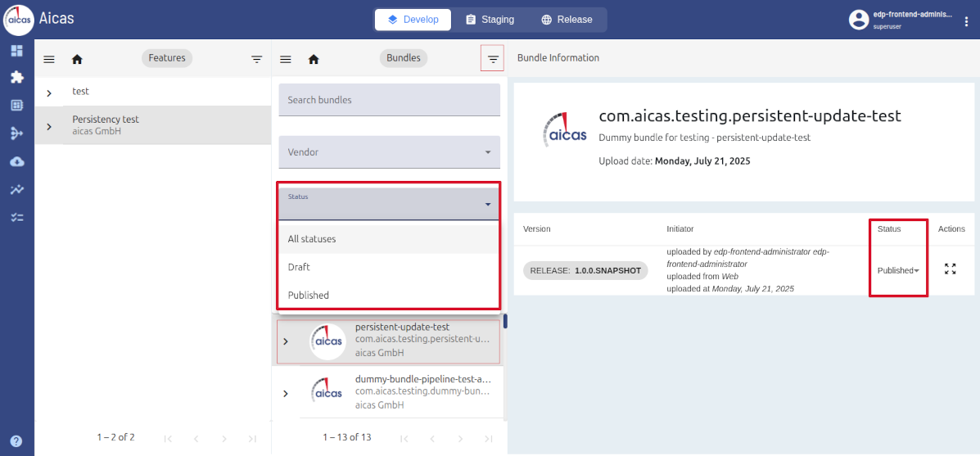Select Draft from the status list
Screen dimensions: 980x456
tap(299, 267)
